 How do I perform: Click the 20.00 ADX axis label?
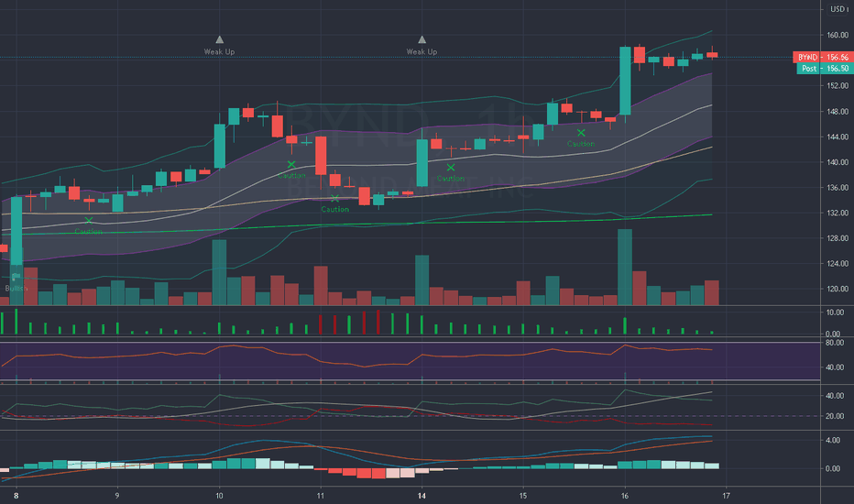point(835,416)
